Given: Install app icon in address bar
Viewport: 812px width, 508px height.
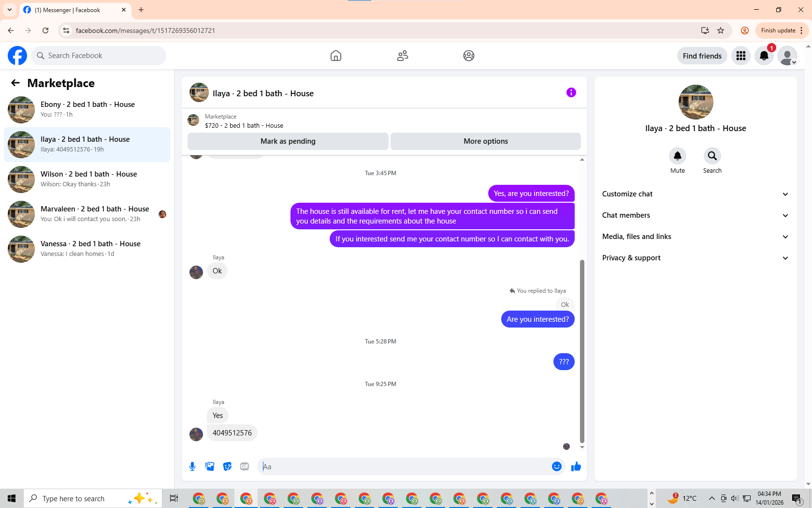Looking at the screenshot, I should (705, 30).
